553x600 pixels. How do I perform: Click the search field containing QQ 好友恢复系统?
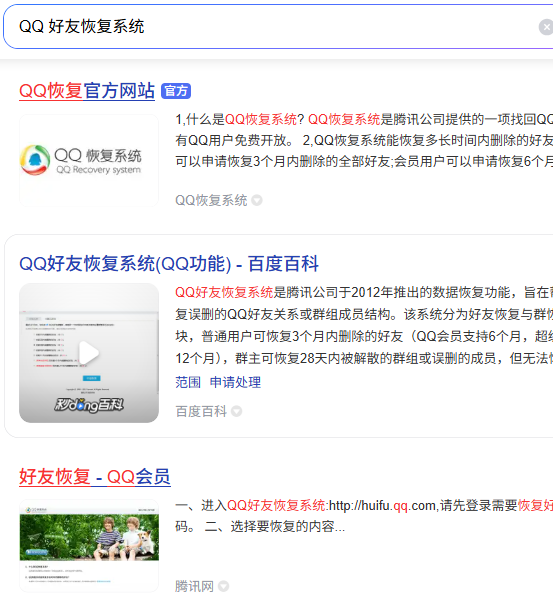click(x=278, y=27)
